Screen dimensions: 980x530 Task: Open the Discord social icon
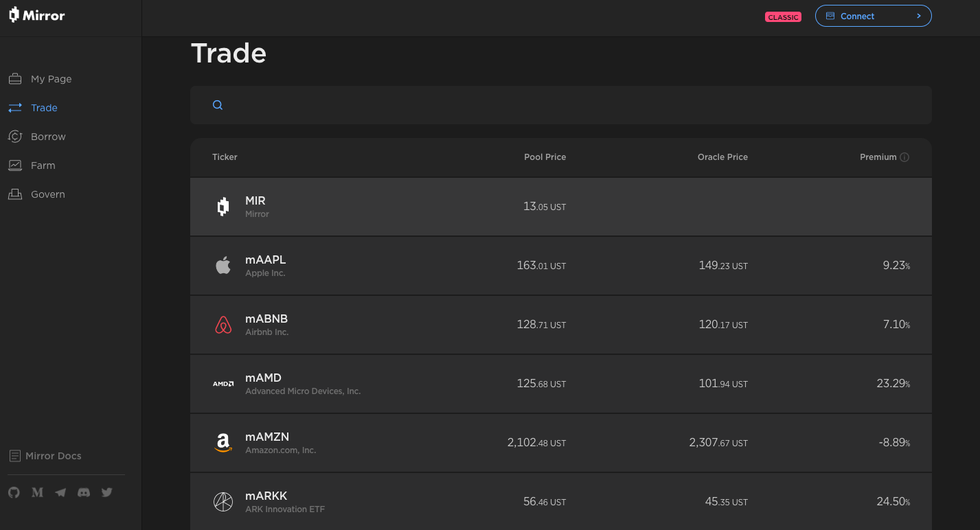tap(84, 492)
